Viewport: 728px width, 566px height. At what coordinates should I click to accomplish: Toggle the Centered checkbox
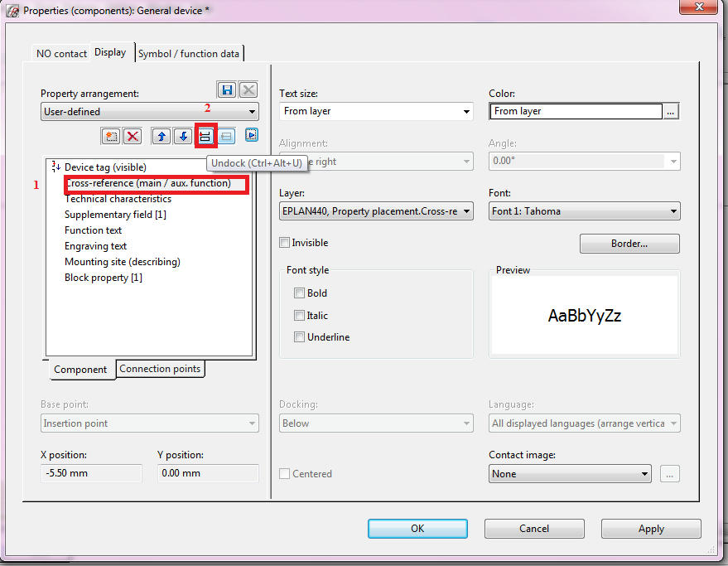click(x=284, y=473)
